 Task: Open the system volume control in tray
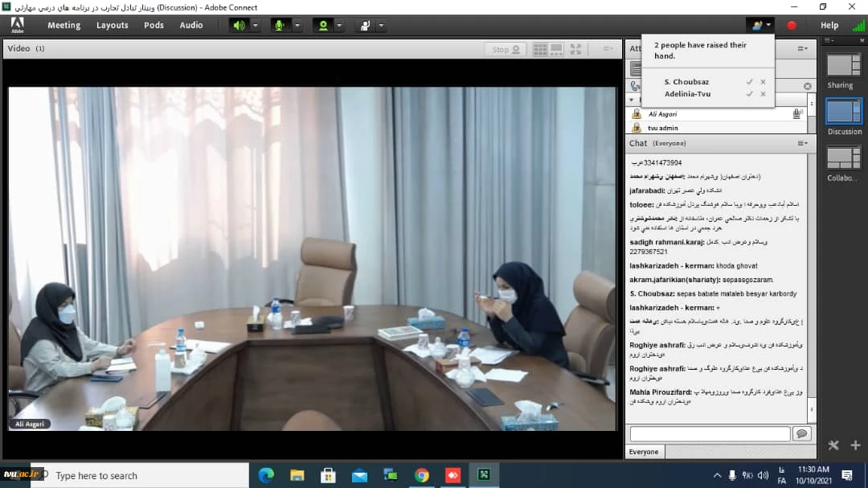pyautogui.click(x=763, y=475)
